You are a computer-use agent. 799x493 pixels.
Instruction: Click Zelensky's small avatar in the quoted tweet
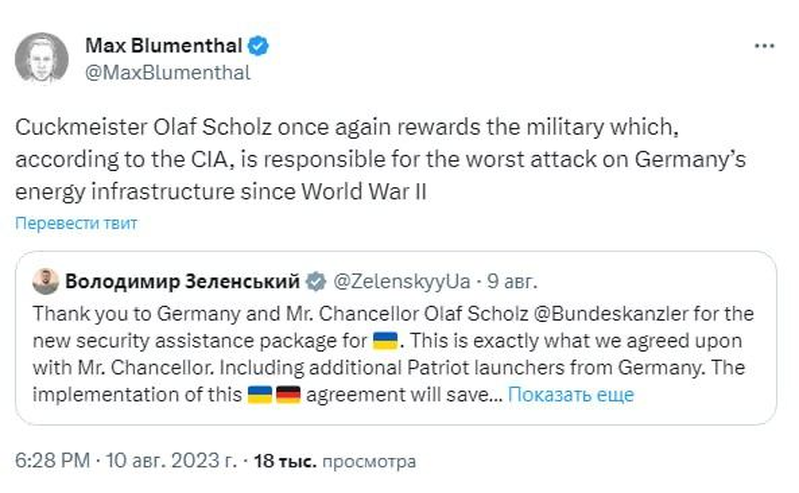[x=42, y=280]
